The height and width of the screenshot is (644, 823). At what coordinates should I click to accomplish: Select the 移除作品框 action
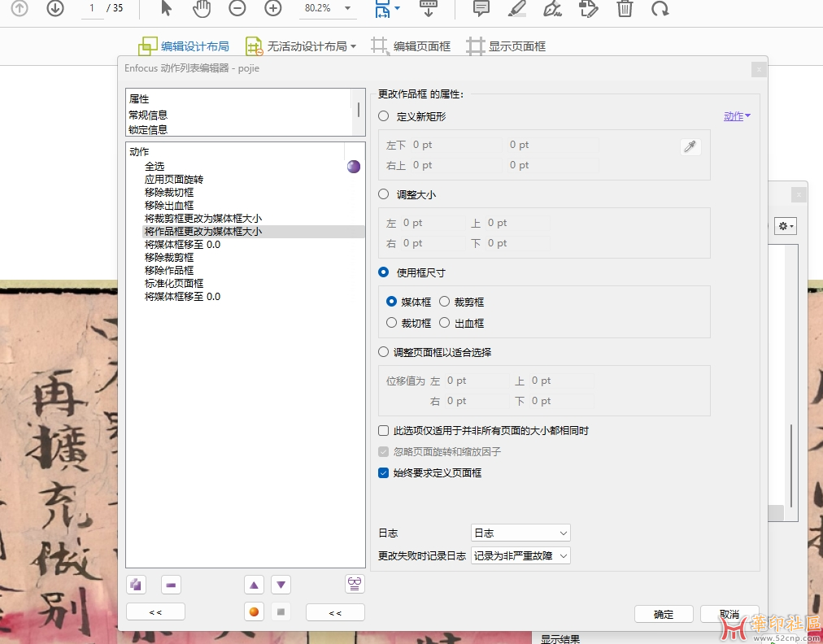point(169,270)
